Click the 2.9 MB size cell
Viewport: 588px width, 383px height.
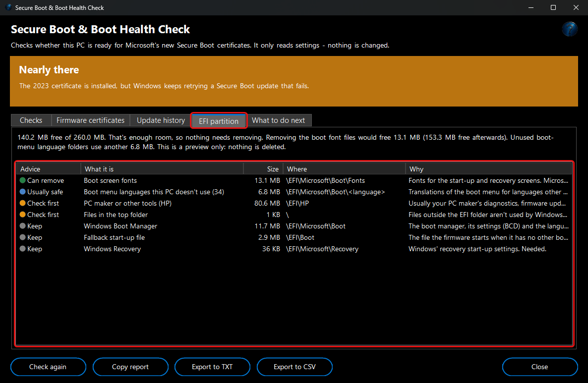(x=269, y=237)
